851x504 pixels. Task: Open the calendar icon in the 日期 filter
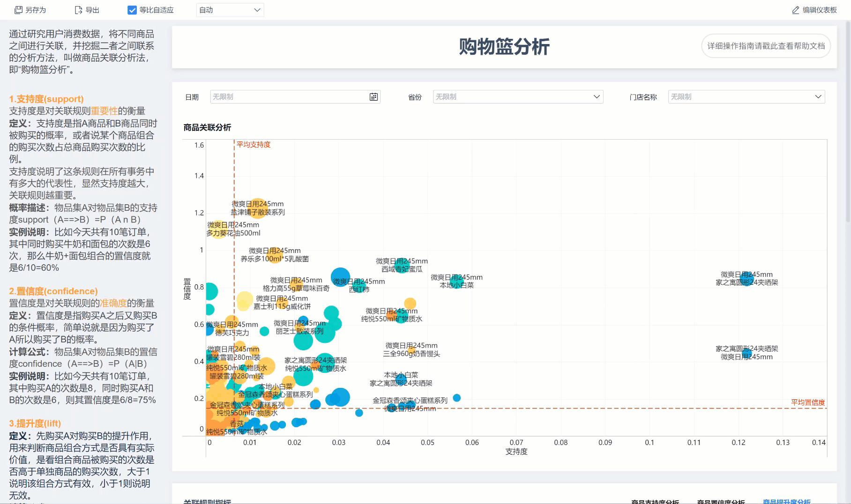(x=373, y=96)
